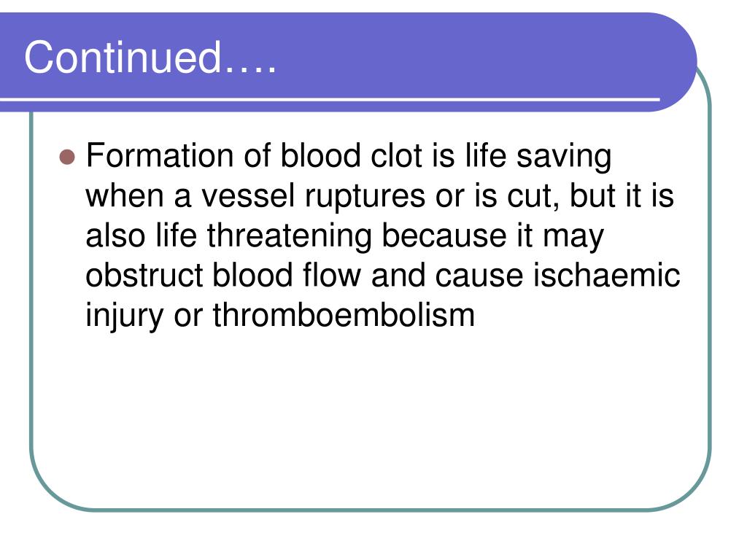Click the word "ischaemic" at line end
Image resolution: width=747 pixels, height=560 pixels.
606,275
